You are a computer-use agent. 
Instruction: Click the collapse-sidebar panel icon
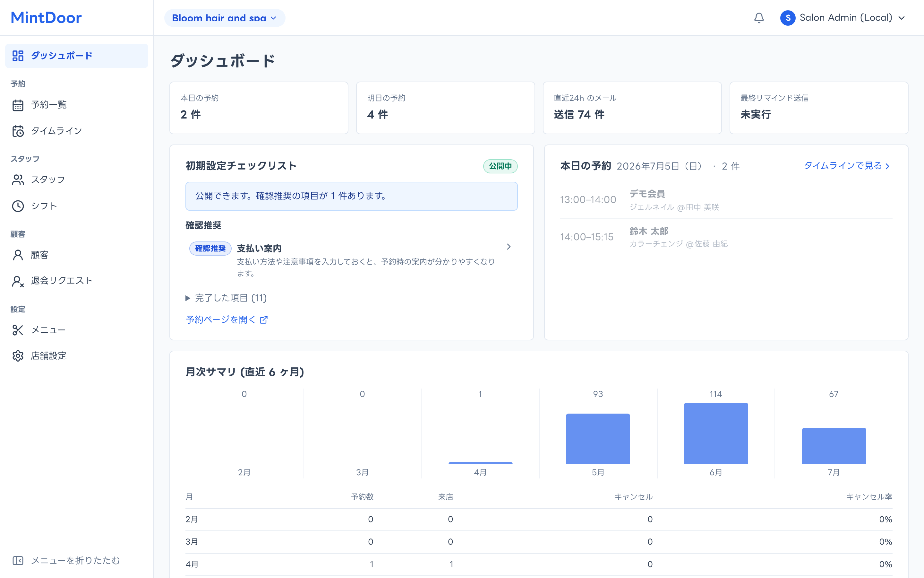click(18, 560)
